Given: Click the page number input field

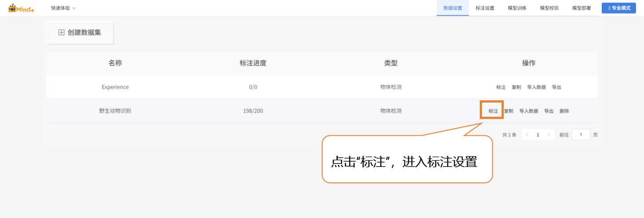Looking at the screenshot, I should tap(581, 135).
